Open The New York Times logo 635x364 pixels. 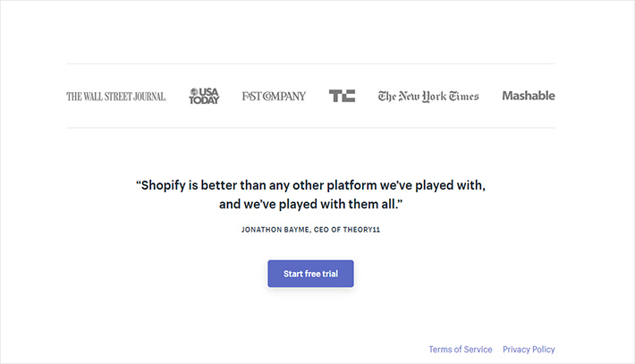[428, 97]
